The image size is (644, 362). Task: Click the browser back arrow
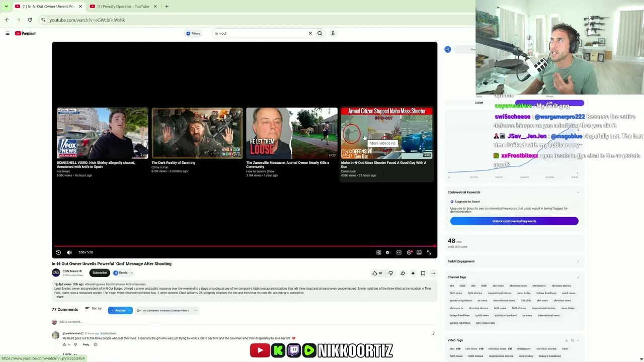click(7, 20)
